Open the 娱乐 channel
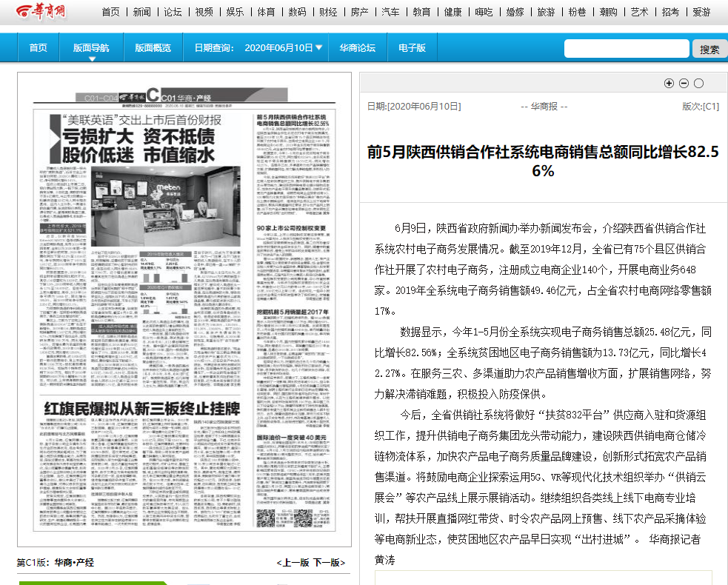This screenshot has height=585, width=728. 235,12
